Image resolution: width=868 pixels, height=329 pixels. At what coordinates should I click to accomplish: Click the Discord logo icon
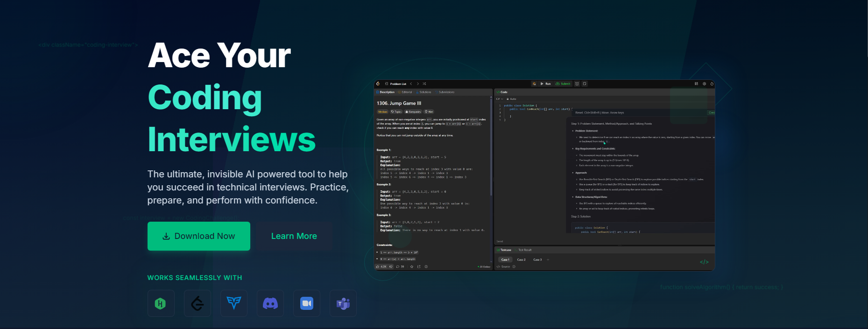[x=270, y=303]
